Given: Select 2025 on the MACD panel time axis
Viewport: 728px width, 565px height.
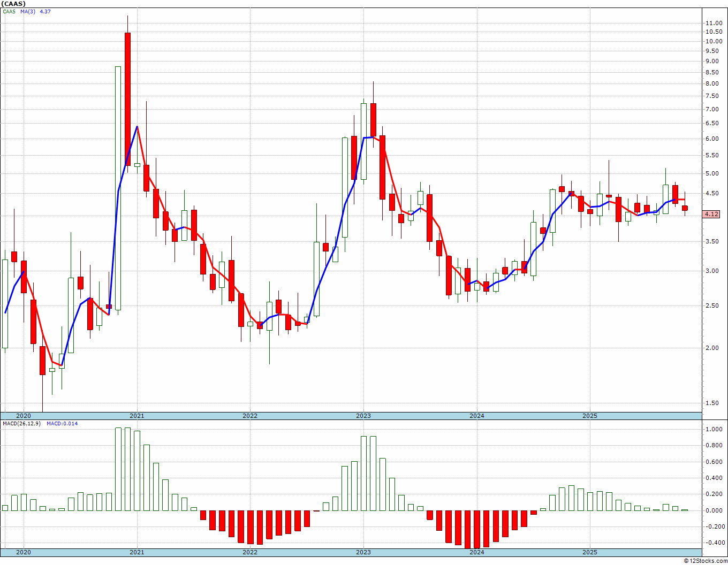Looking at the screenshot, I should click(590, 552).
